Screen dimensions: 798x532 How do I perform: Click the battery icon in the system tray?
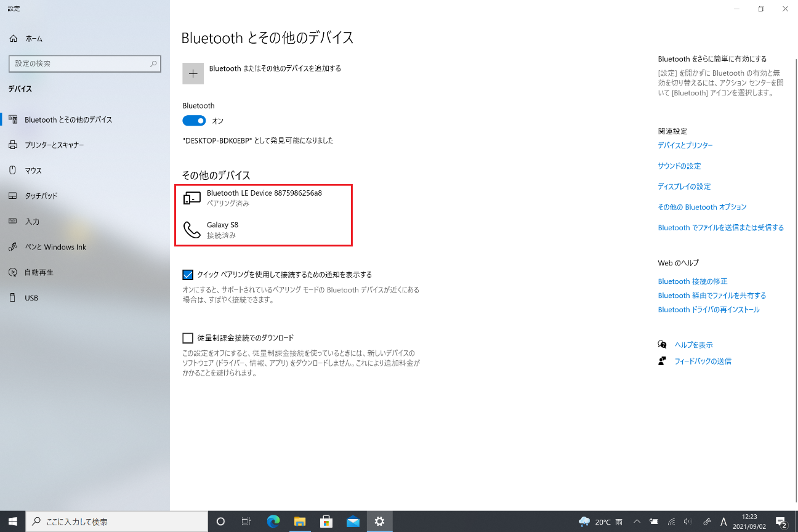pos(655,522)
